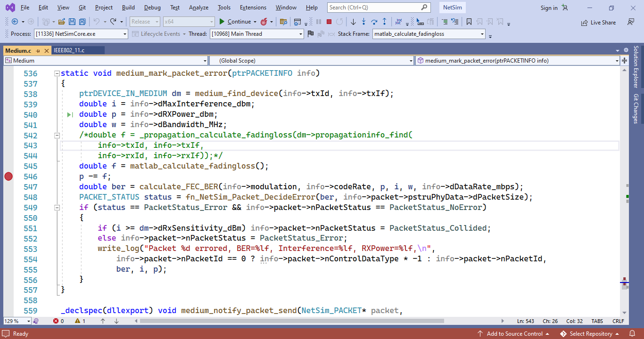Viewport: 644px width, 339px height.
Task: Click Add to Source Control
Action: [513, 334]
